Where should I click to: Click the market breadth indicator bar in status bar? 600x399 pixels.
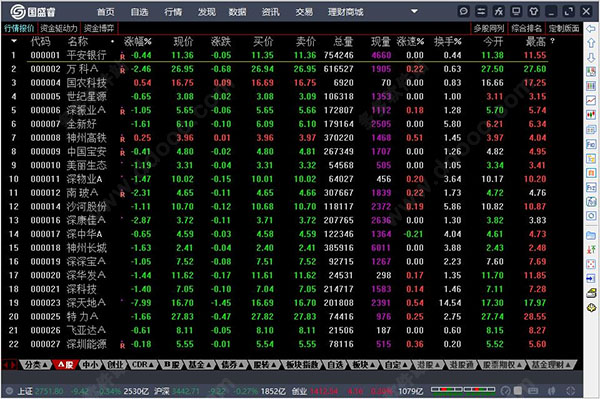click(463, 390)
